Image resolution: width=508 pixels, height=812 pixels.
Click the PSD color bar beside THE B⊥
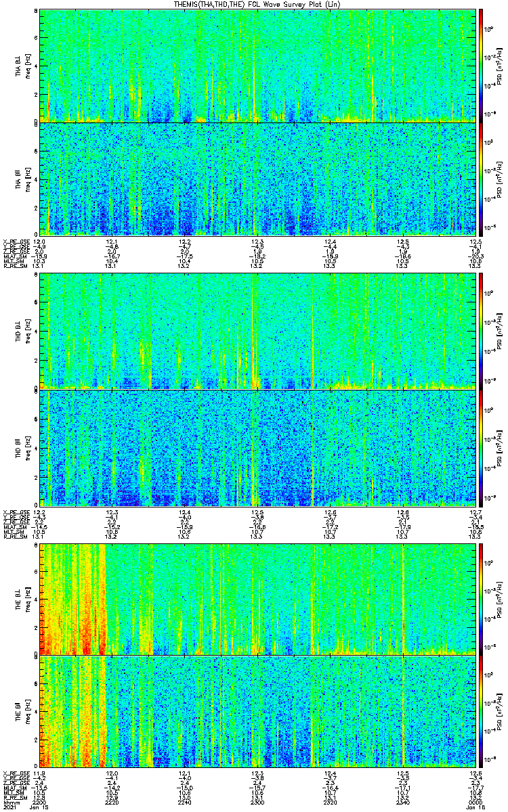(x=481, y=599)
